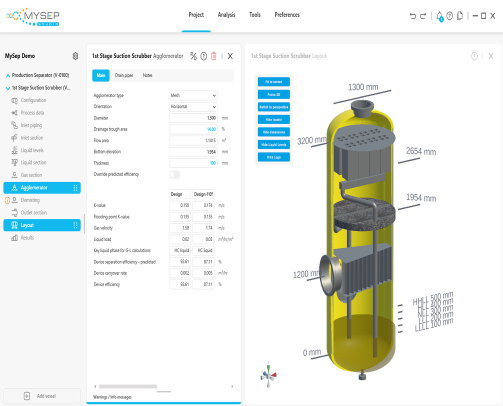Click the 1300 mm dimension label
503x406 pixels.
coord(363,87)
